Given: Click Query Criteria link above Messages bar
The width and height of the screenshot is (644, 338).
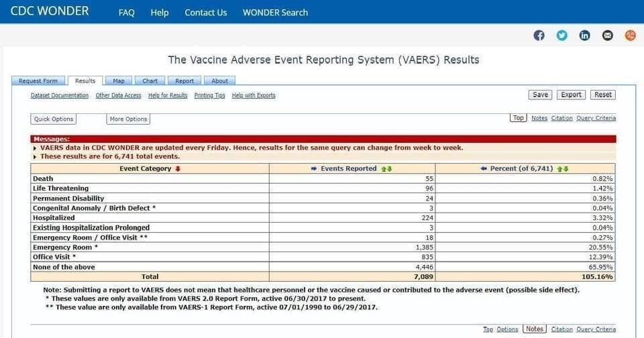Looking at the screenshot, I should pyautogui.click(x=596, y=118).
